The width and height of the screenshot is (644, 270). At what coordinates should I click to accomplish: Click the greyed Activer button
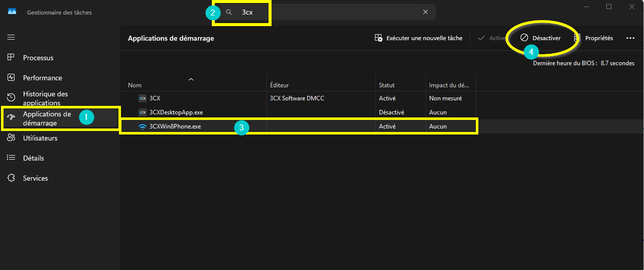492,38
